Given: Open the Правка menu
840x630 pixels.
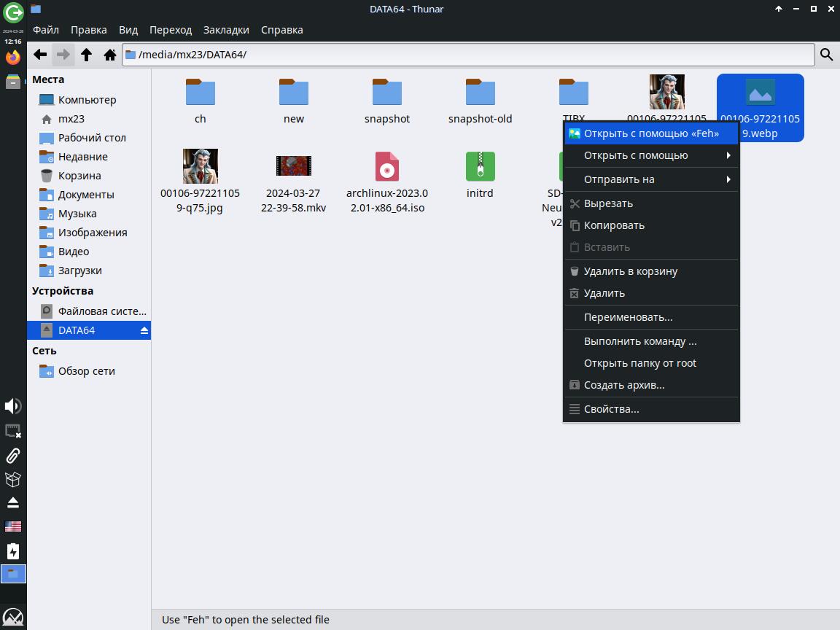Looking at the screenshot, I should 89,30.
